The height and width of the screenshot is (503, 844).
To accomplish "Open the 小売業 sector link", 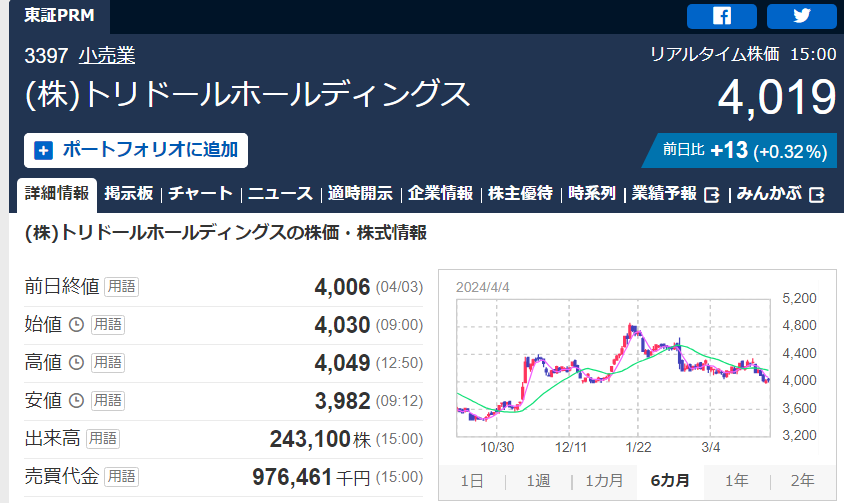I will pyautogui.click(x=107, y=55).
